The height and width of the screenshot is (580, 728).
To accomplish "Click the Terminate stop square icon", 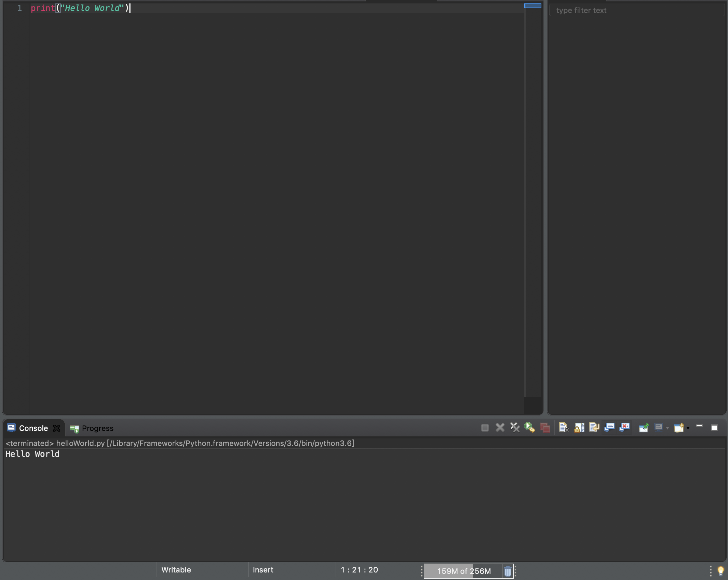I will 485,428.
